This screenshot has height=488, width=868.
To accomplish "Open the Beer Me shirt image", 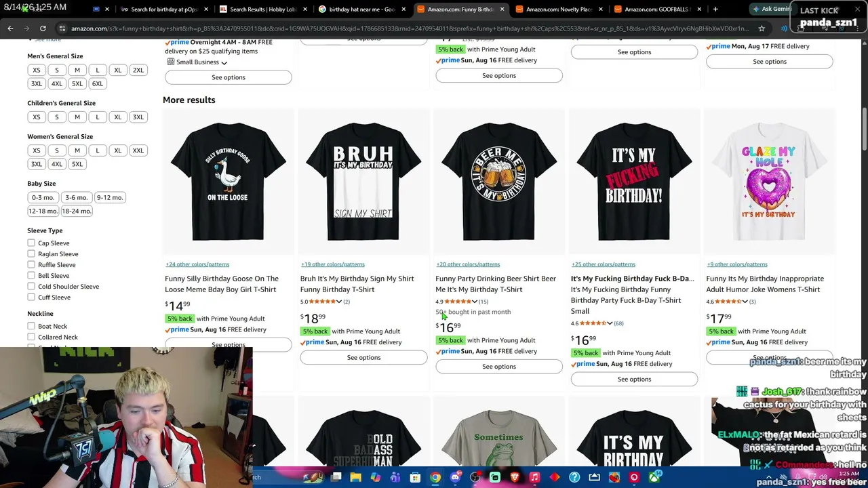I will pos(499,182).
